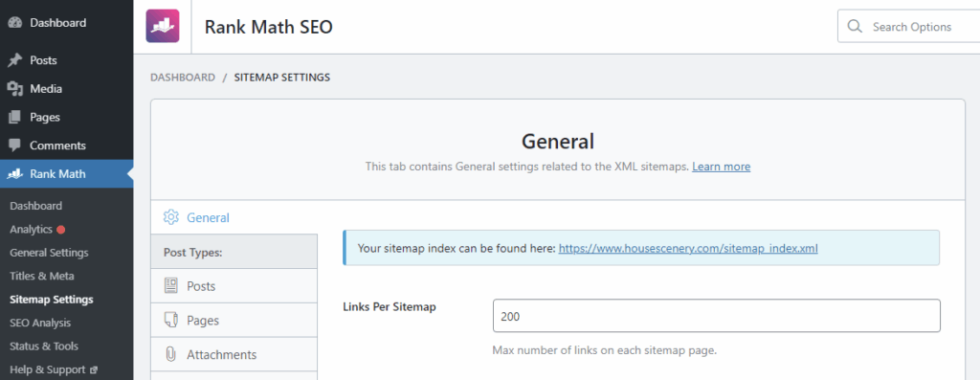Click the Posts post-type icon
Image resolution: width=980 pixels, height=380 pixels.
coord(170,286)
